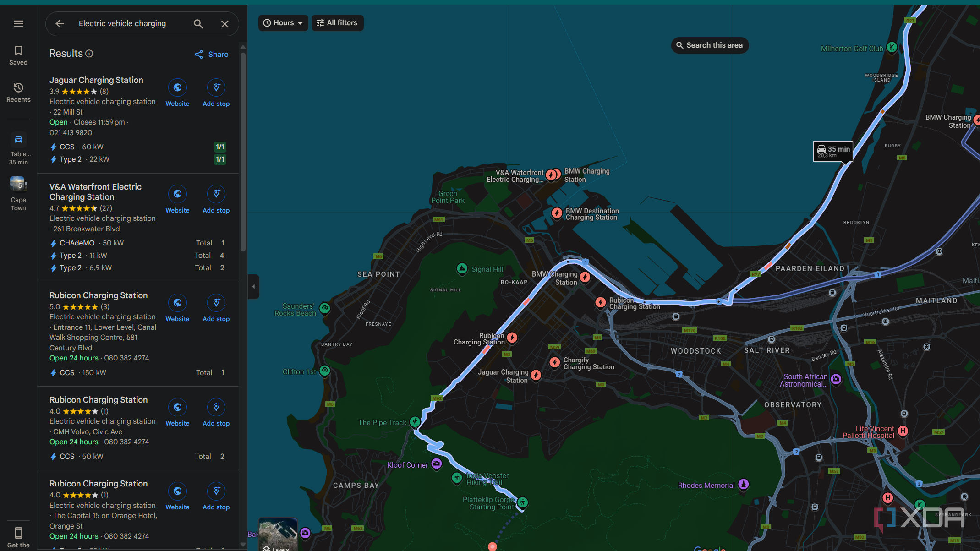Share the results list
980x551 pixels.
(x=211, y=55)
